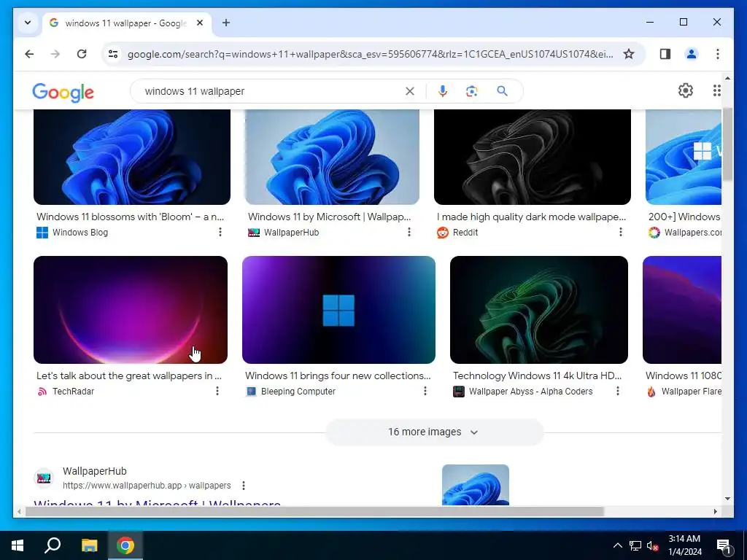Viewport: 747px width, 560px height.
Task: Open the Reddit dark mode wallpaper image
Action: (532, 157)
